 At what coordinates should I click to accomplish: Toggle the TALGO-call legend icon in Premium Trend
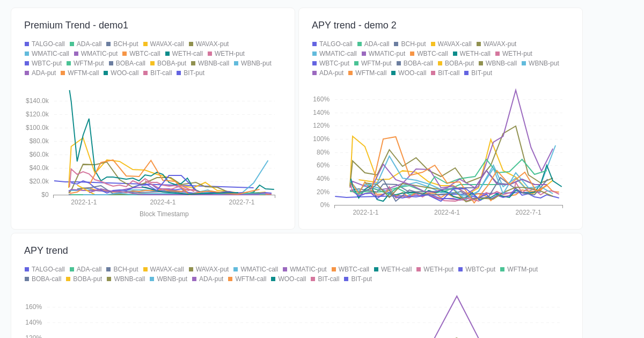point(26,43)
